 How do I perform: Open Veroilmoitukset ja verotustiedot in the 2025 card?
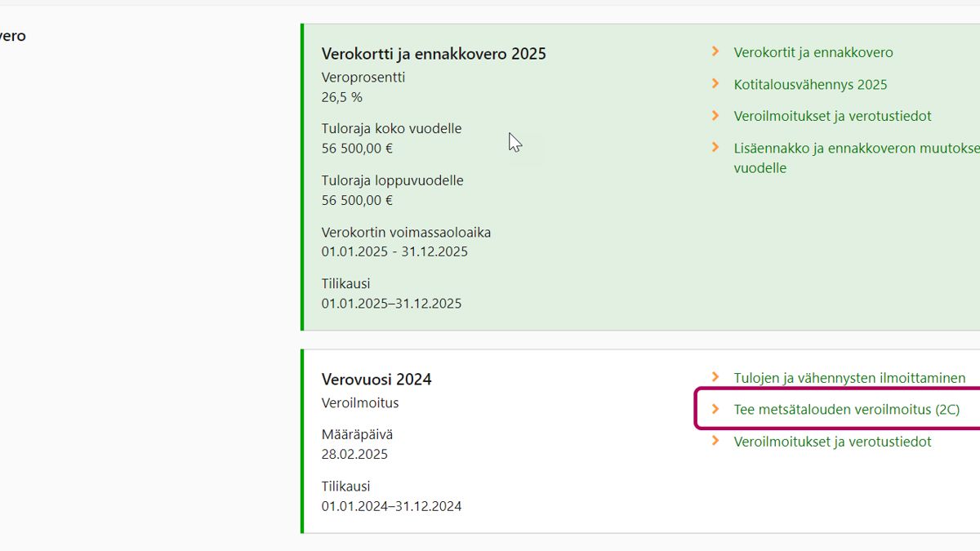click(x=832, y=116)
